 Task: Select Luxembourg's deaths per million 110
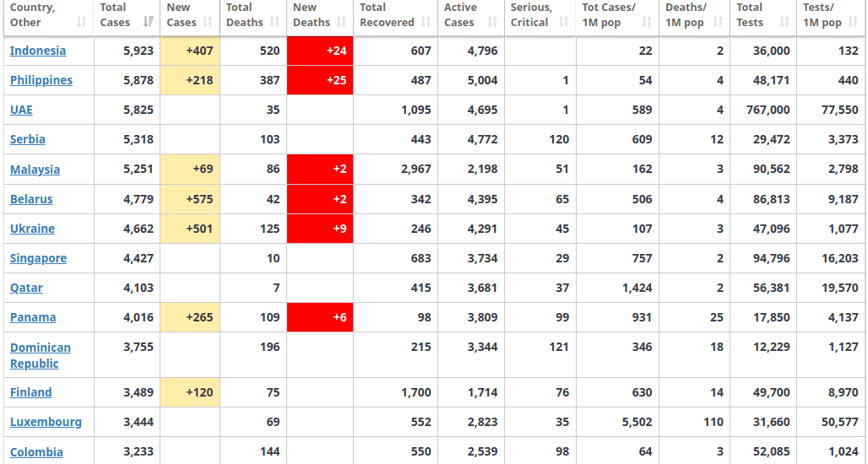pos(713,422)
